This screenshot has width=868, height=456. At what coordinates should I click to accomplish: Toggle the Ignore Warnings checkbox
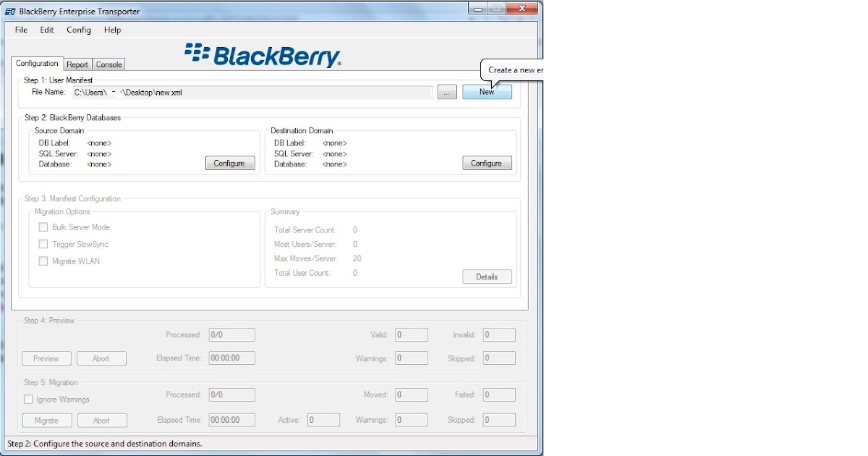(x=29, y=400)
